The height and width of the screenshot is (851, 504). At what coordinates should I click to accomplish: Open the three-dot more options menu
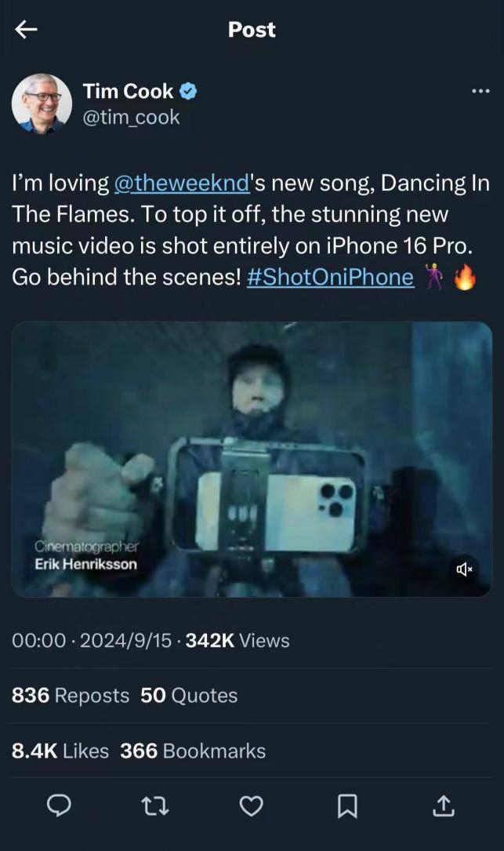tap(480, 92)
